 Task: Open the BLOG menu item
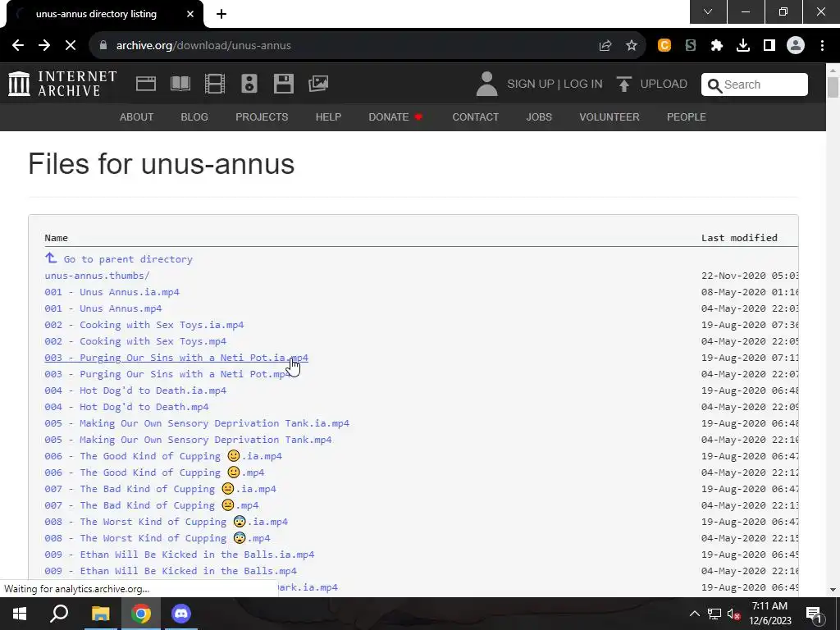pyautogui.click(x=194, y=116)
